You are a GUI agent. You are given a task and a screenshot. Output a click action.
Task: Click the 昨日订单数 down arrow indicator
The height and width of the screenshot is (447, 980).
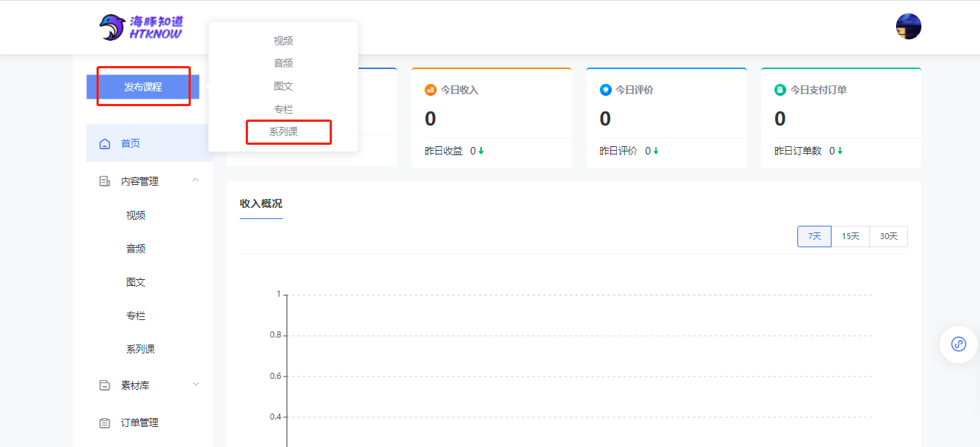(840, 151)
